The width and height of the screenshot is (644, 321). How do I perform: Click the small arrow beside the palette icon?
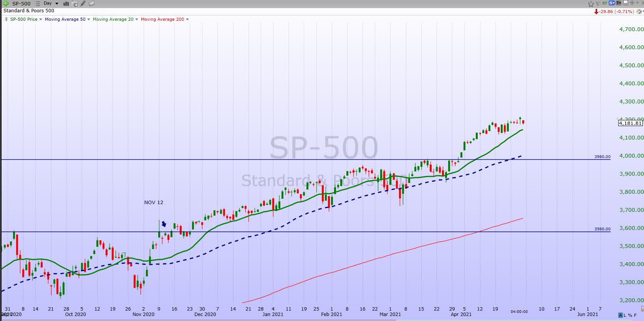click(643, 12)
